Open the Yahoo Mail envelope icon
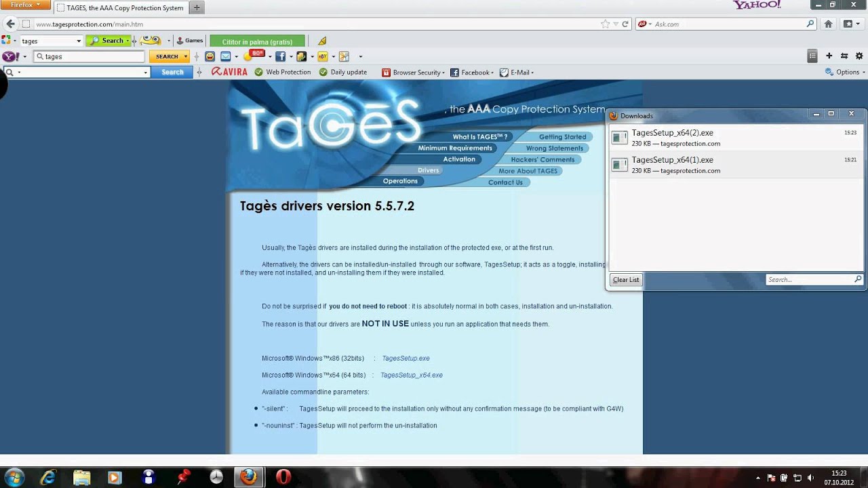Viewport: 868px width, 488px height. coord(226,56)
